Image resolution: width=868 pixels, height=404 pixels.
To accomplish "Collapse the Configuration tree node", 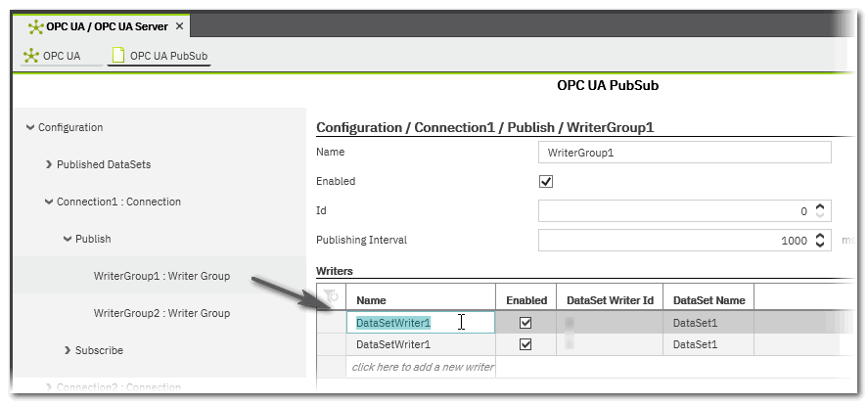I will [30, 128].
